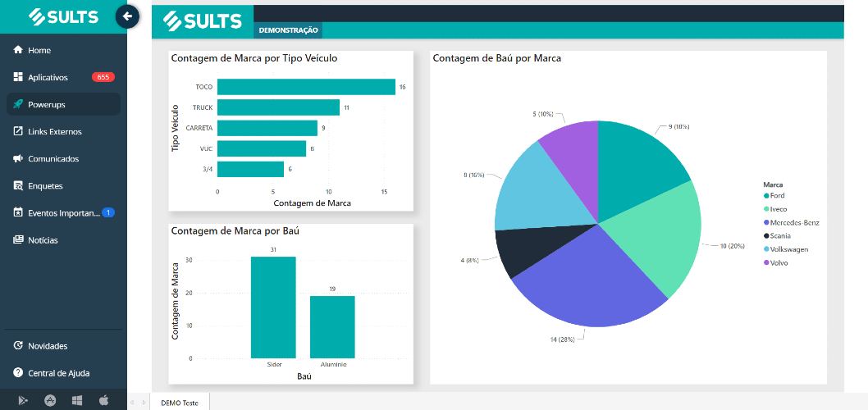Click the DEMONSTRAÇÃO header label
The image size is (868, 410).
(x=289, y=30)
